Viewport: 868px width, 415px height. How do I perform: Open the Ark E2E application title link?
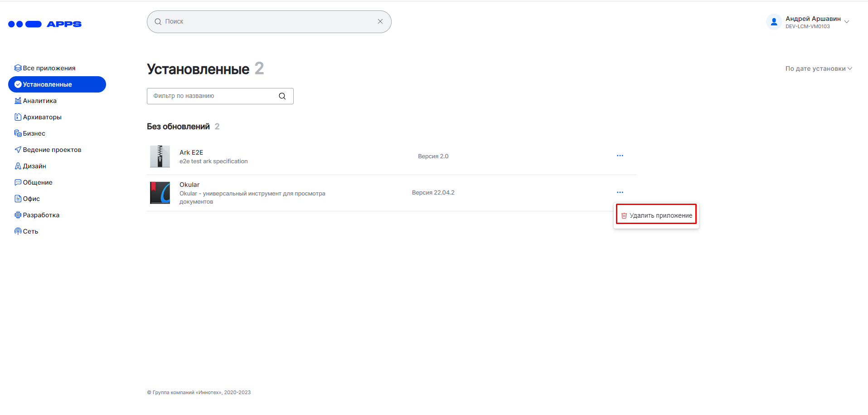[191, 152]
